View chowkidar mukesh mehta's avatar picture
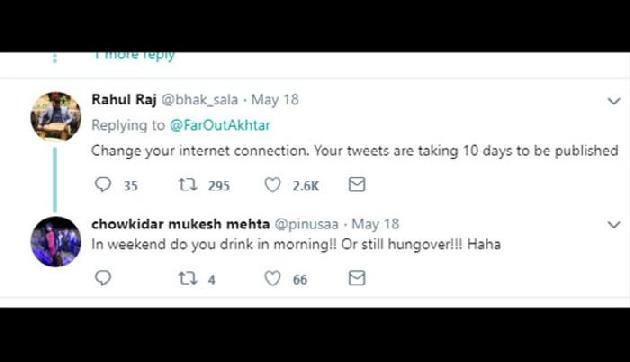 tap(55, 241)
